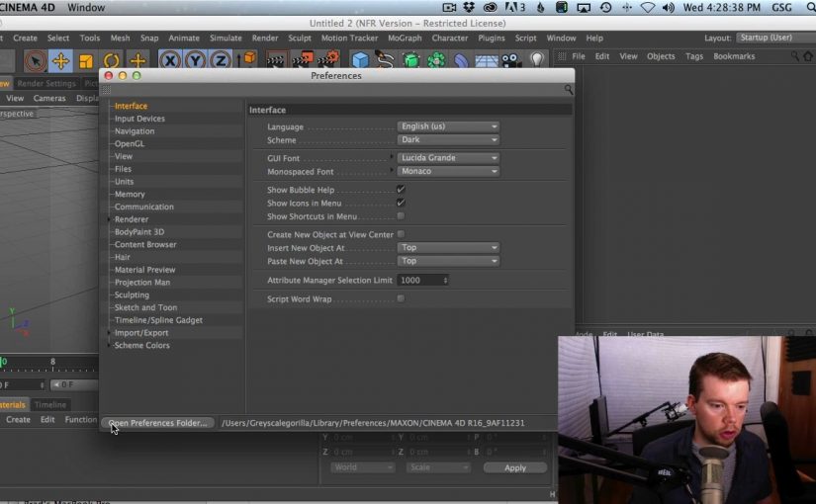
Task: Click the Render View clapperboard icon
Action: click(275, 61)
